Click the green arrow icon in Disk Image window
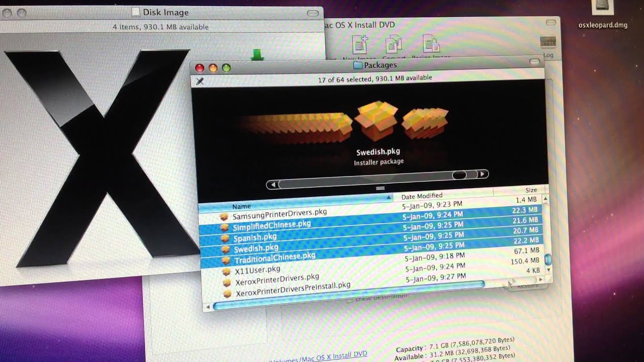 coord(257,54)
